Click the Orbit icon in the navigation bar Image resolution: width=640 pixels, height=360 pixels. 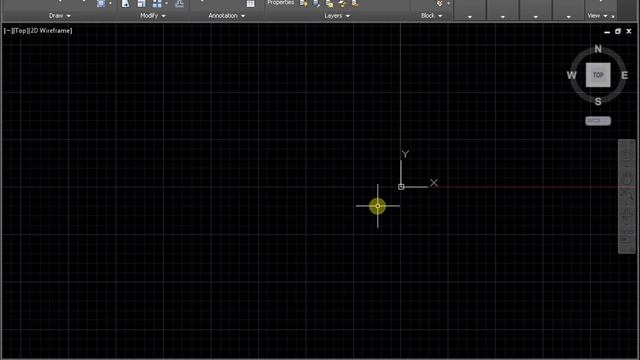coord(627,214)
